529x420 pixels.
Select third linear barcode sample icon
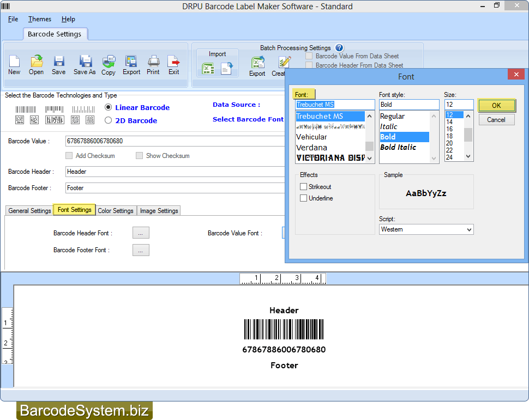pos(83,109)
